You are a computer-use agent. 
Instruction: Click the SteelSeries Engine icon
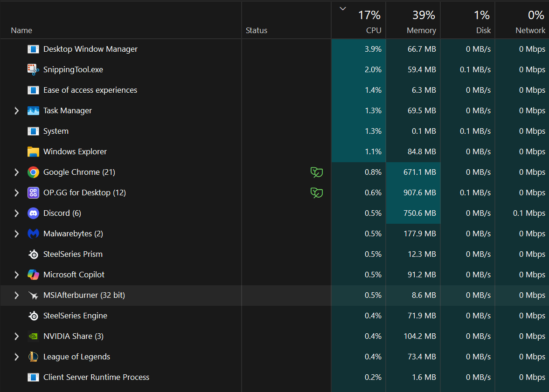point(33,316)
